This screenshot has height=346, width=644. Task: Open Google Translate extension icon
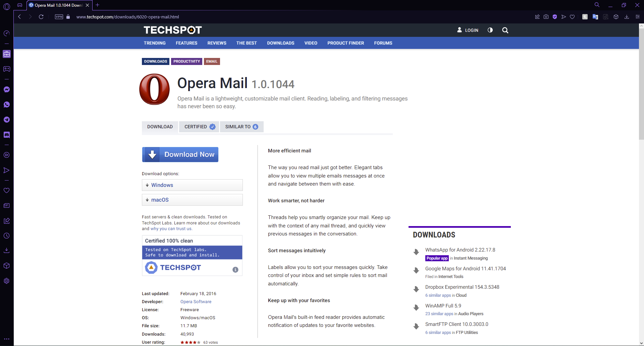595,17
